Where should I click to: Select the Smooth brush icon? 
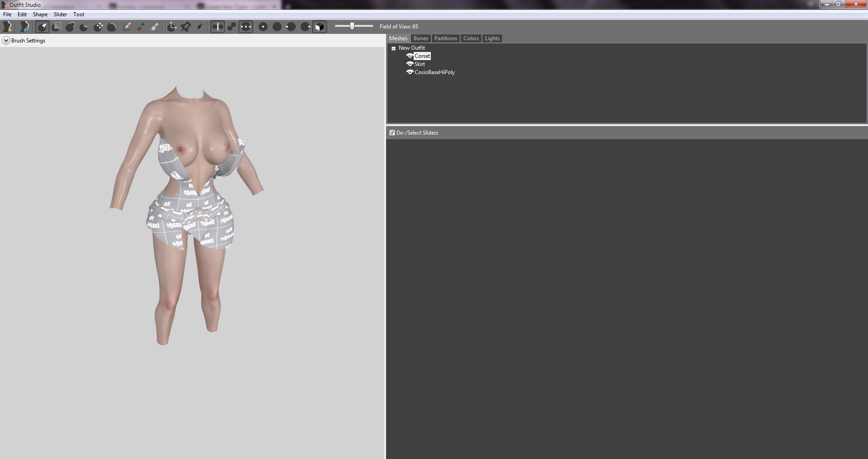tap(112, 27)
